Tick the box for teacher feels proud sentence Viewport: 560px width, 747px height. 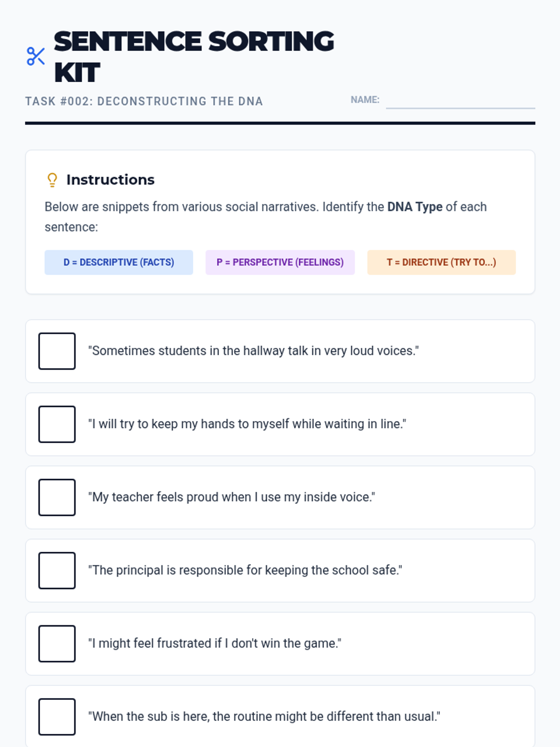[57, 497]
